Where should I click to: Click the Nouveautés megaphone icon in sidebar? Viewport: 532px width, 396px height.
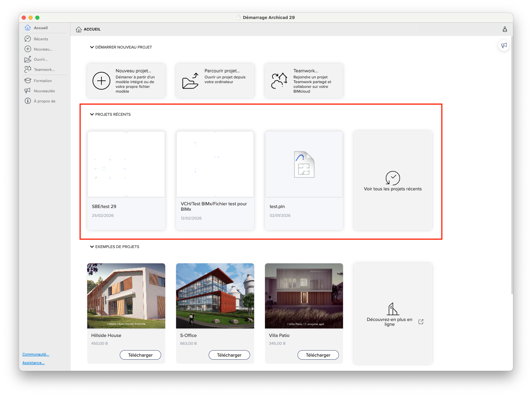[27, 91]
